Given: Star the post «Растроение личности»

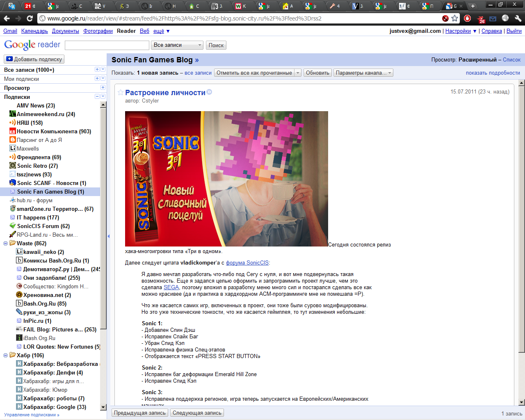Looking at the screenshot, I should pyautogui.click(x=121, y=93).
